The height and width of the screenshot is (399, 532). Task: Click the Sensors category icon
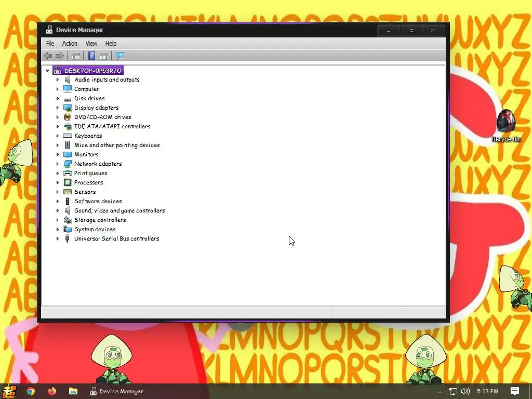(x=68, y=192)
